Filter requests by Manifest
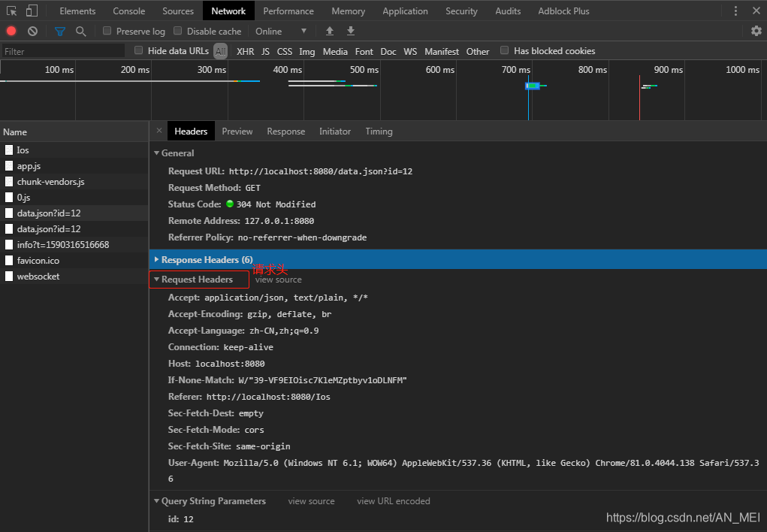Screen dimensions: 767x532 coord(442,51)
